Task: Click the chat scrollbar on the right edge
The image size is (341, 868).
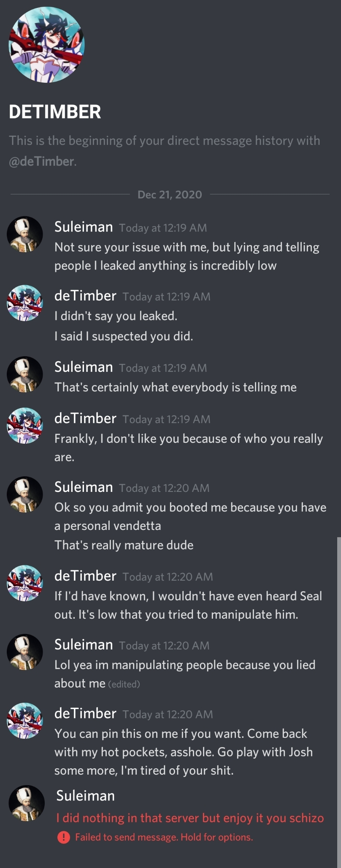Action: (x=338, y=676)
